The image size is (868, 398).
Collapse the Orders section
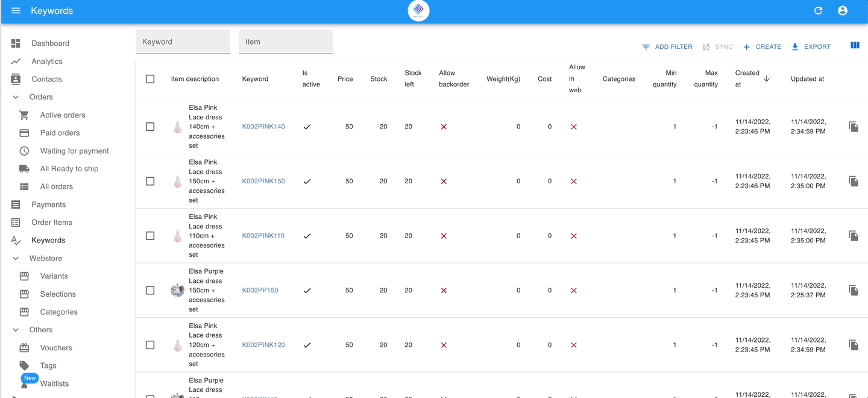pyautogui.click(x=15, y=96)
